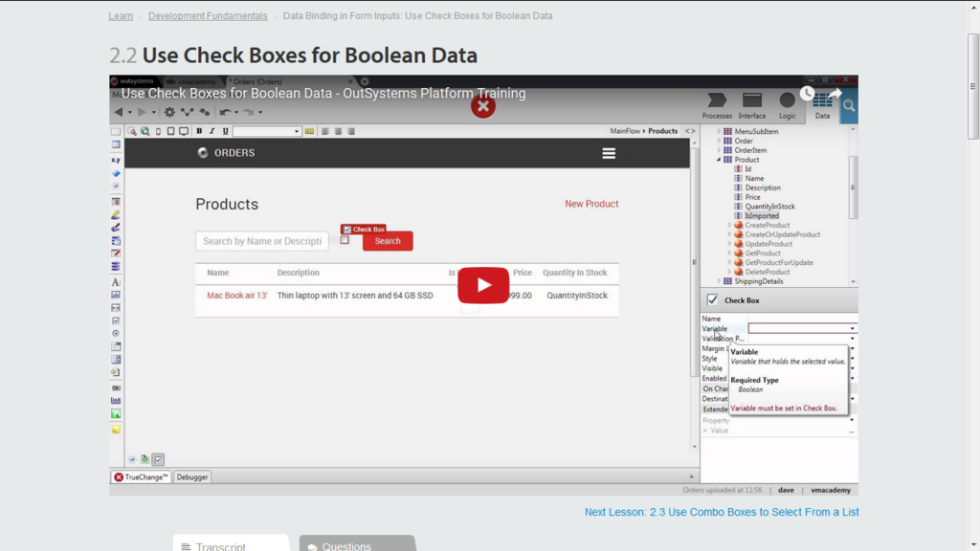
Task: Select the Image widget in toolbox
Action: (116, 413)
